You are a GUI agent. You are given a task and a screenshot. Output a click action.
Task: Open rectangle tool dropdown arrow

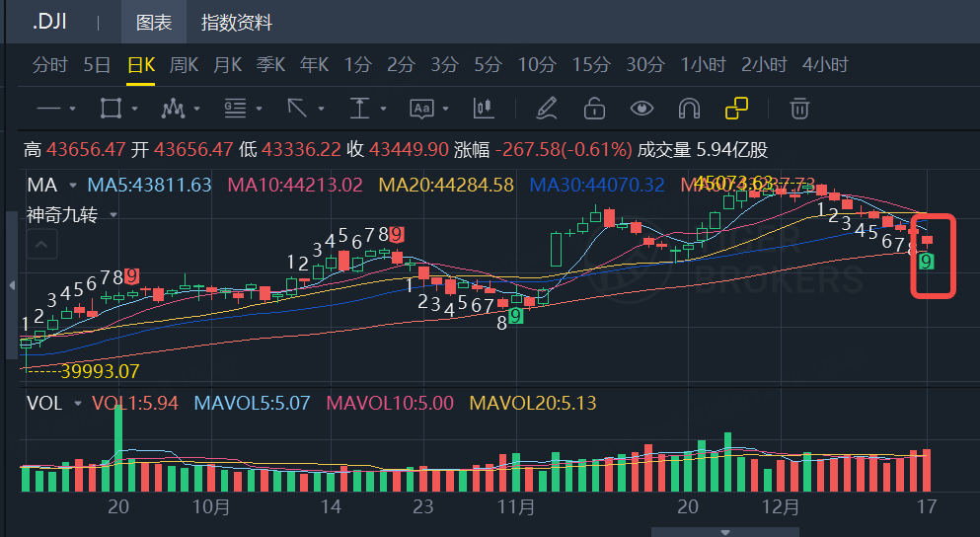(134, 109)
